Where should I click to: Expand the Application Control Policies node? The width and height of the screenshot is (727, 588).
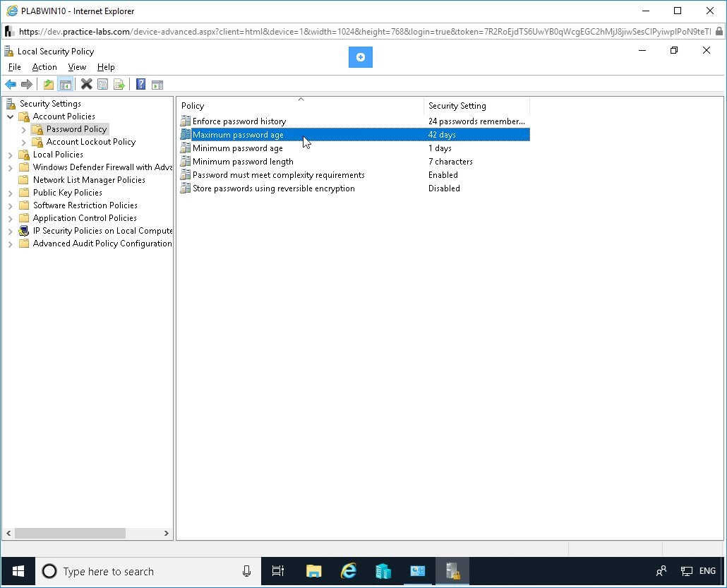[x=10, y=218]
